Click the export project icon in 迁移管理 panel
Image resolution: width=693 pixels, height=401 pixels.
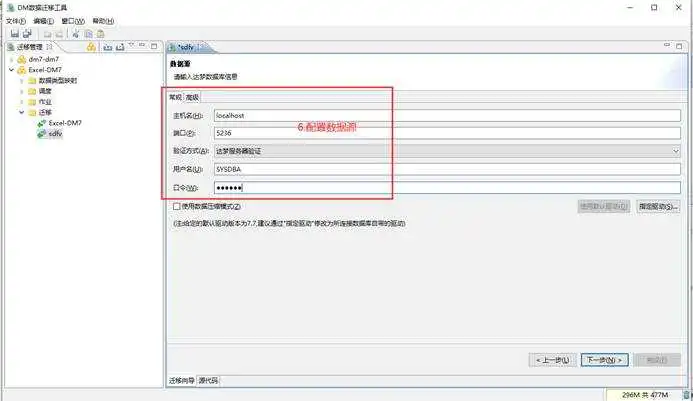(x=120, y=46)
